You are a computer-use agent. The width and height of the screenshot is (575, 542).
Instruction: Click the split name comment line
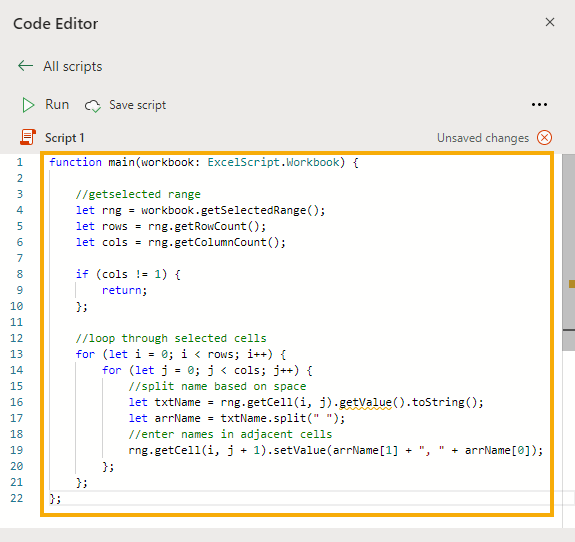pyautogui.click(x=217, y=387)
